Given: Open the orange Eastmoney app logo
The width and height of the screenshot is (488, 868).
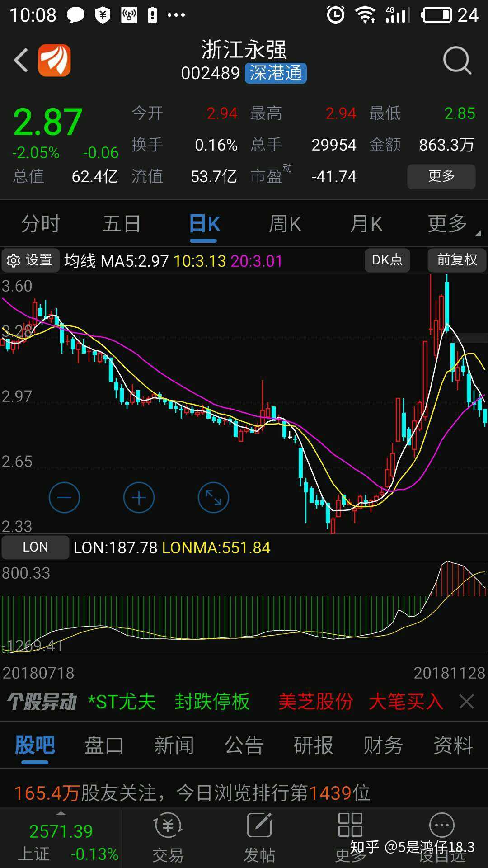Looking at the screenshot, I should point(54,60).
